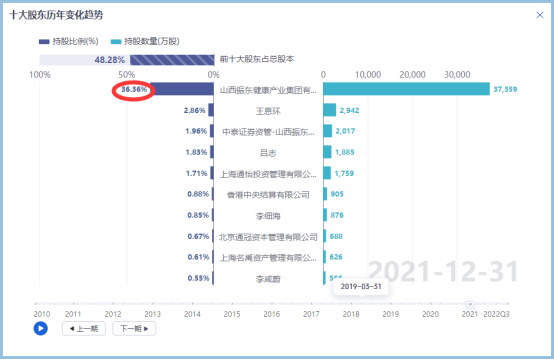
Task: Click the 48.28% top-ten shareholders bar
Action: [x=172, y=60]
